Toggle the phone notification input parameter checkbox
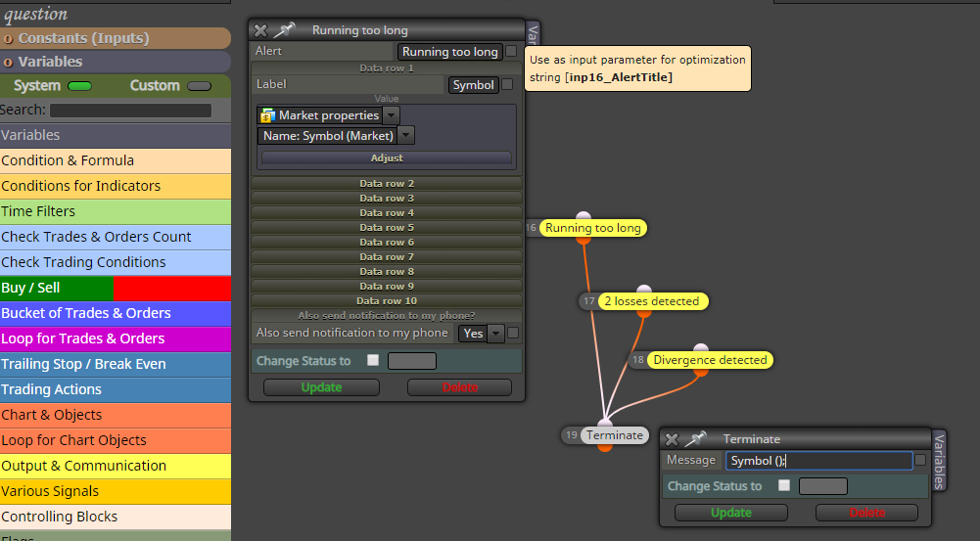980x541 pixels. point(513,333)
